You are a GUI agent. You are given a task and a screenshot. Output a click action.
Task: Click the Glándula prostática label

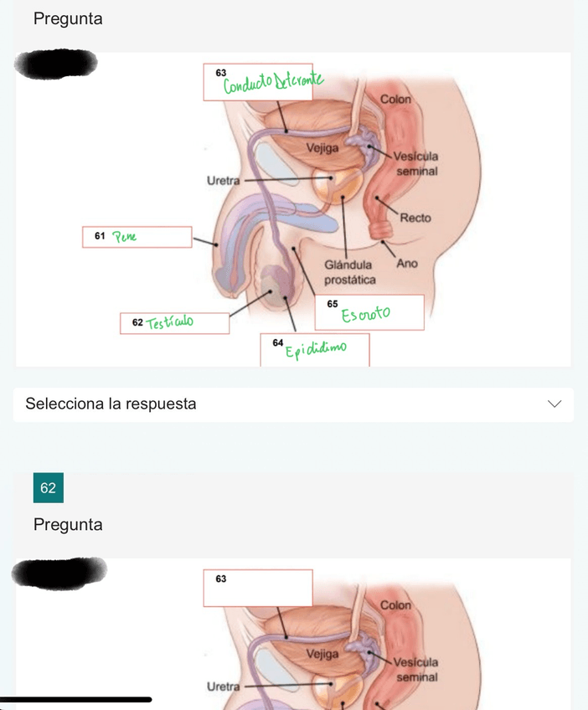[348, 272]
